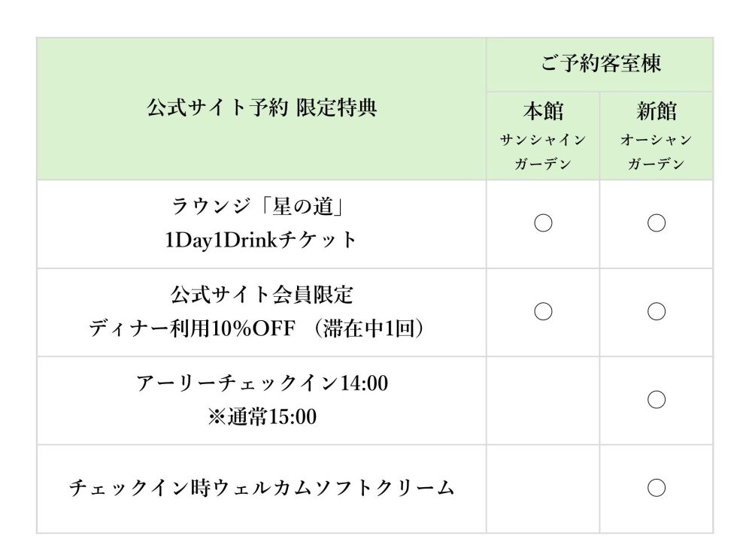Click the 公式サイト予約 限定特典 header
The image size is (752, 560).
tap(262, 108)
